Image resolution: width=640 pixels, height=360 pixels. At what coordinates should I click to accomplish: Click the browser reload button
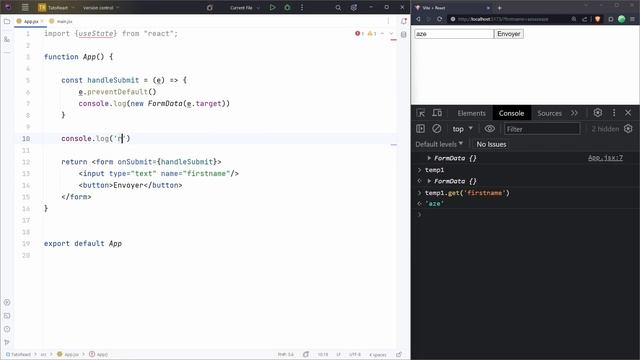click(439, 19)
